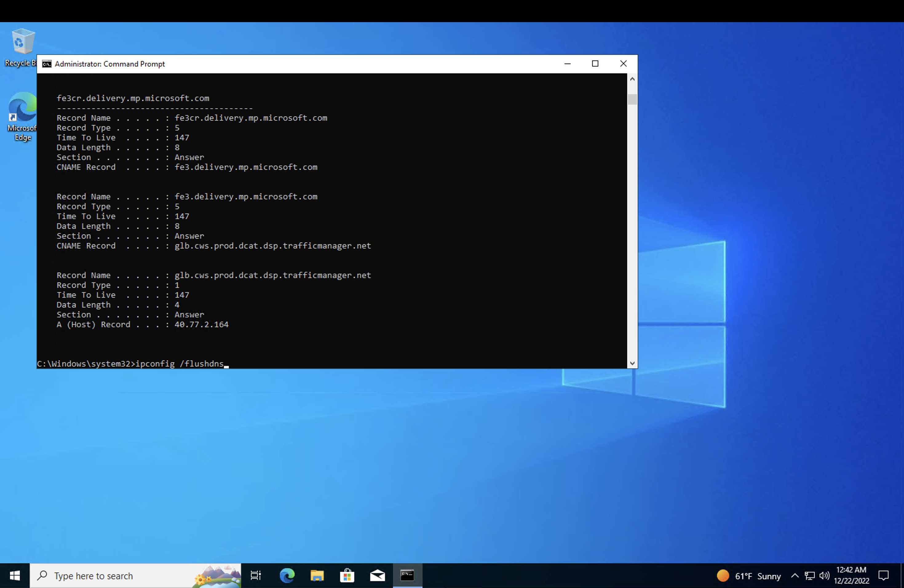Click Command Prompt taskbar button

click(407, 576)
